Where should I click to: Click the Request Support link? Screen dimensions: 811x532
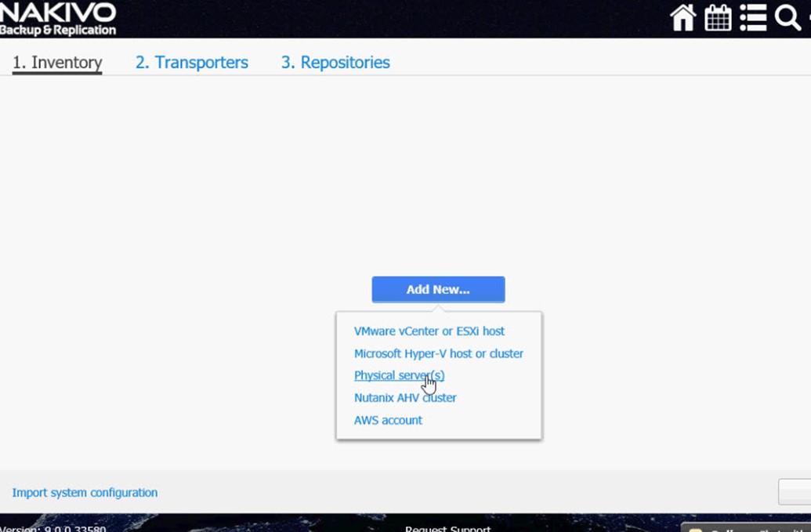coord(448,528)
